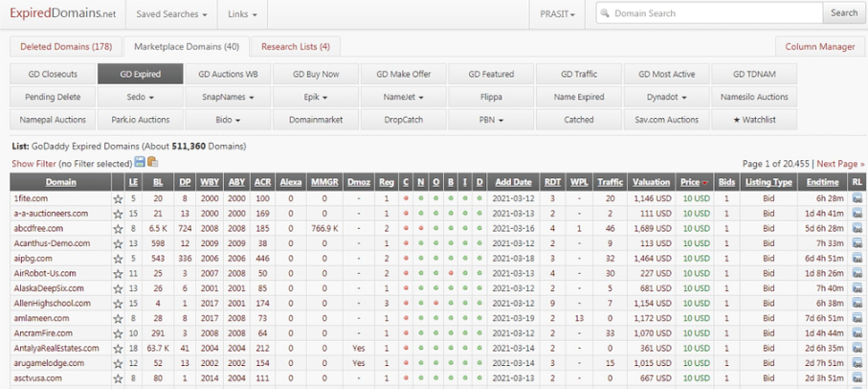Sort by Add Date column header
The height and width of the screenshot is (389, 868).
pos(513,182)
